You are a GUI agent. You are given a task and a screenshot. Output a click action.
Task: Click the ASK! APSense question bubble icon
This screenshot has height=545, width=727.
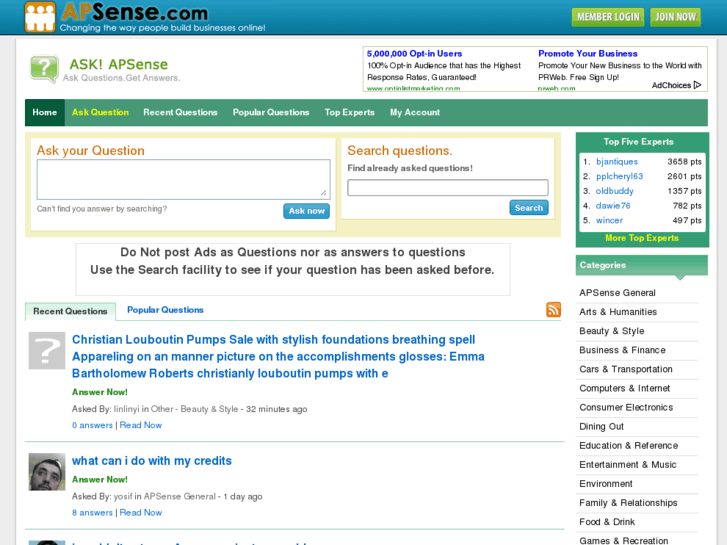tap(44, 69)
